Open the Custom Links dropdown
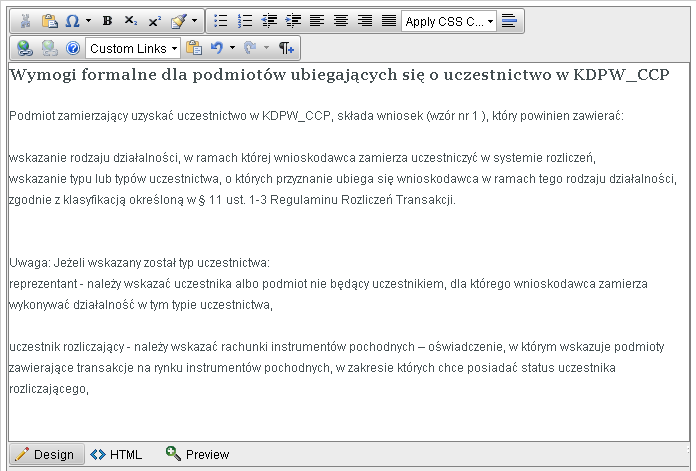The width and height of the screenshot is (696, 471). 133,48
